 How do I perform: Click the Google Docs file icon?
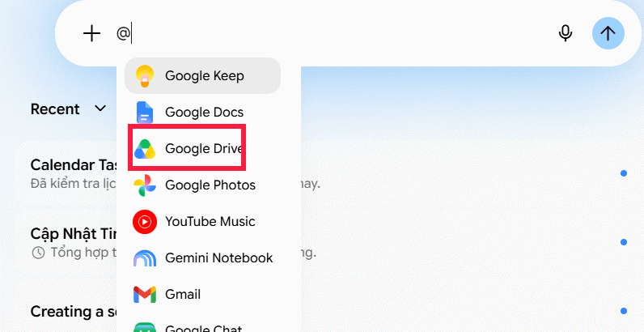(144, 113)
